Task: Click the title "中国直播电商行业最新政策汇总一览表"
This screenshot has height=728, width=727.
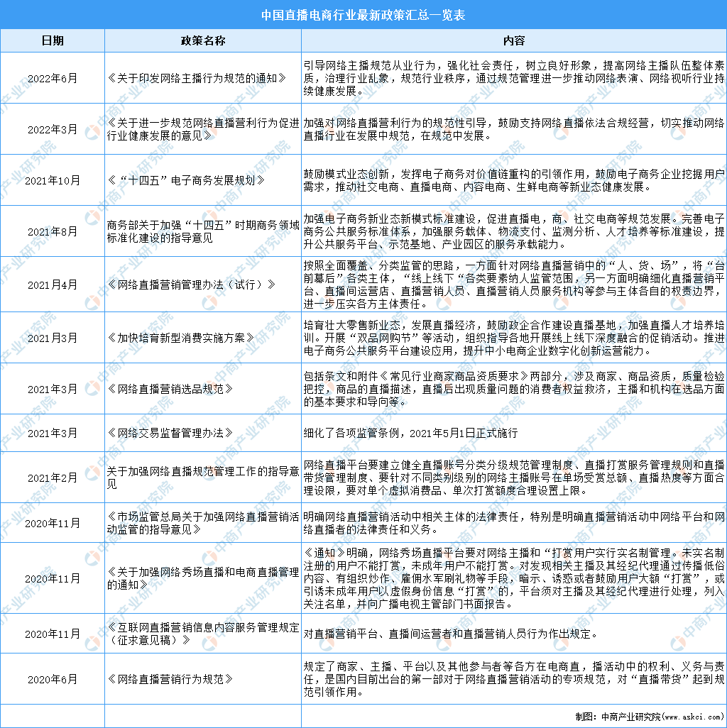Action: point(363,16)
